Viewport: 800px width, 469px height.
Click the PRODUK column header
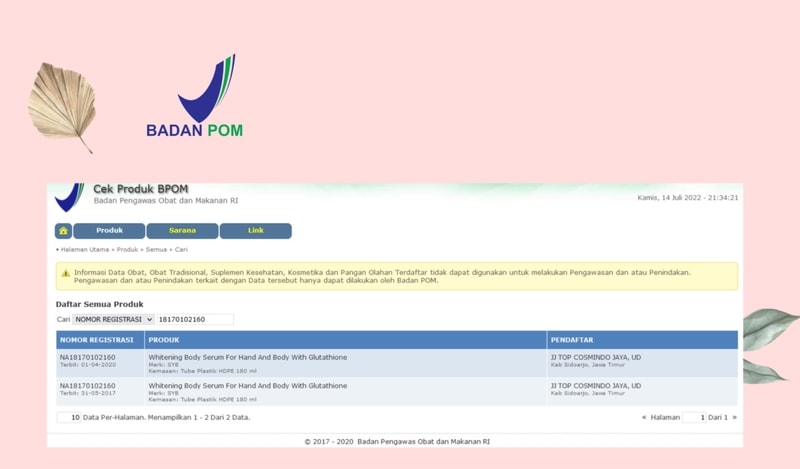(345, 340)
